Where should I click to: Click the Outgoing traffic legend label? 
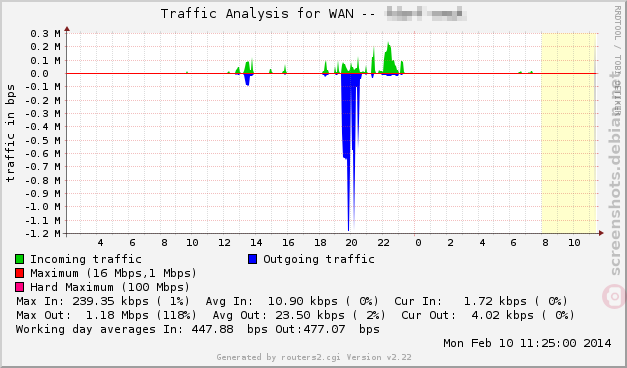point(319,259)
